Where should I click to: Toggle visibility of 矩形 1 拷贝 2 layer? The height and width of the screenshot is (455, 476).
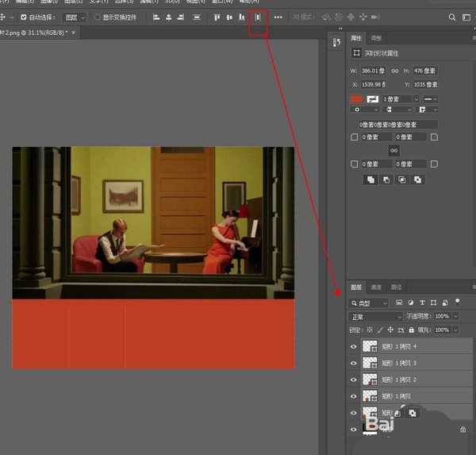(354, 380)
